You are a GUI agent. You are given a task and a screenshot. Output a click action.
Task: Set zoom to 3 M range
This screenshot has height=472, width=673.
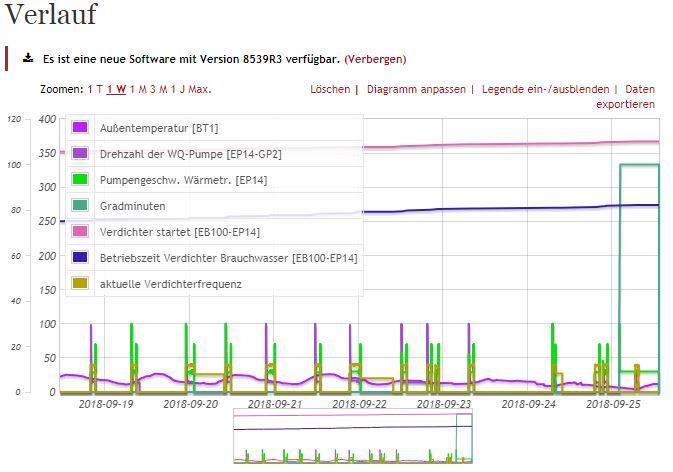click(x=159, y=89)
